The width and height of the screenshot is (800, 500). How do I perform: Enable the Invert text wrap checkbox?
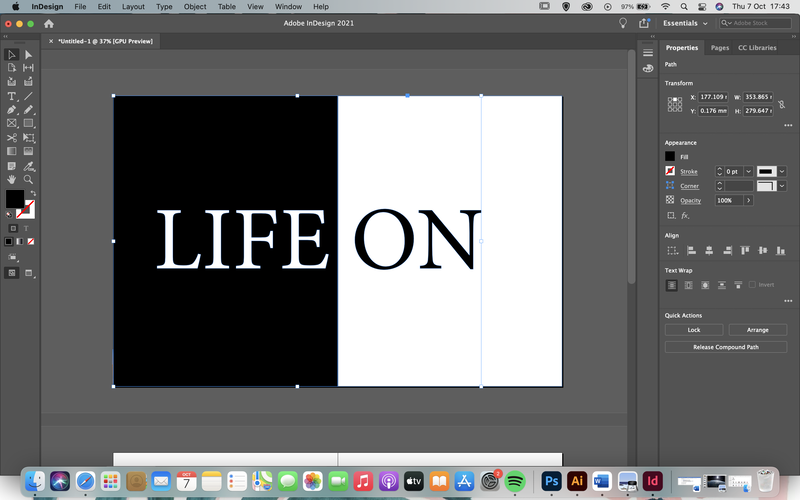tap(752, 285)
